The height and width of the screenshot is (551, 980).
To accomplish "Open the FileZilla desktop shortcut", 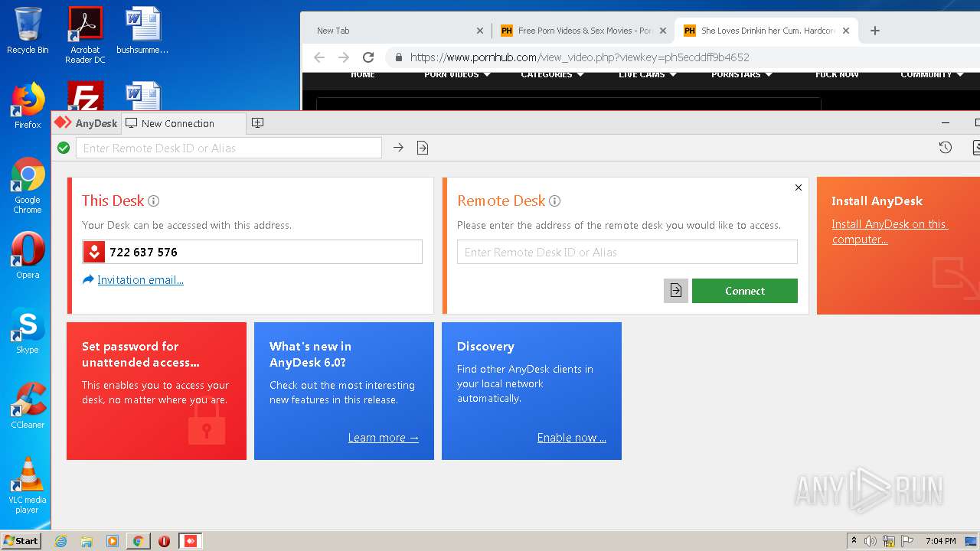I will (85, 96).
